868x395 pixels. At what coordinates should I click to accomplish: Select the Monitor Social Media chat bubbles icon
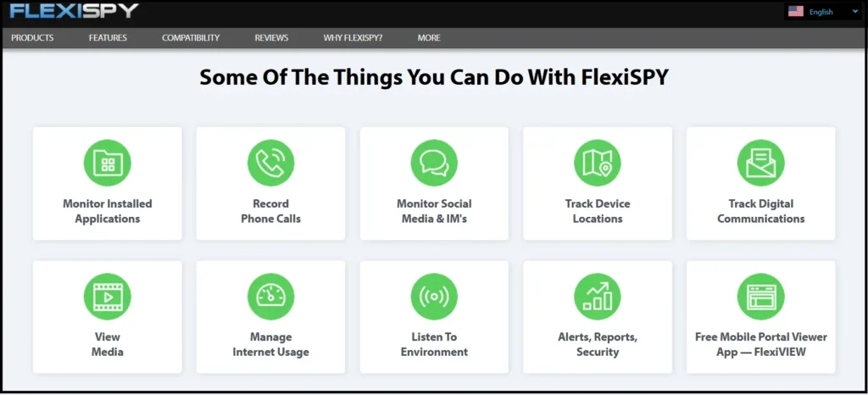tap(434, 163)
